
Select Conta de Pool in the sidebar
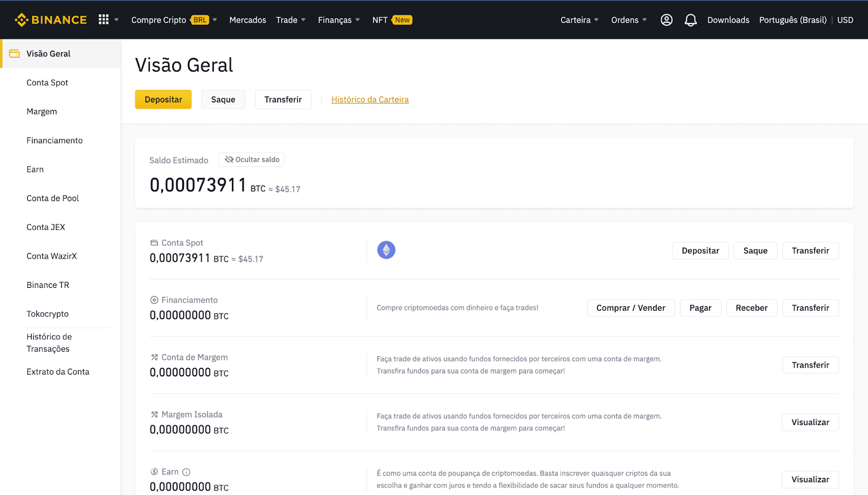53,198
